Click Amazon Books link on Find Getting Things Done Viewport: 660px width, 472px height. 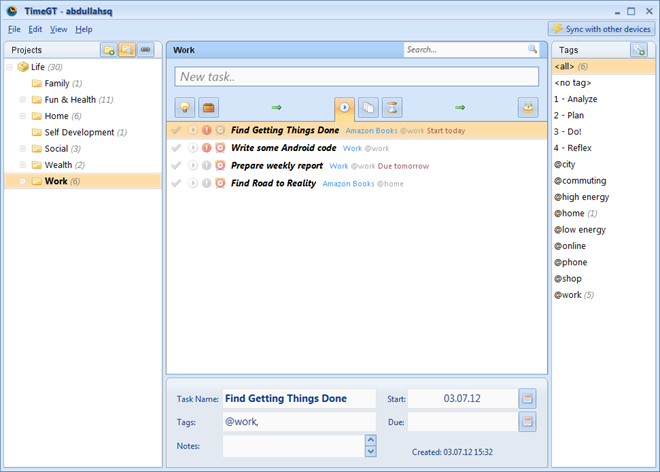tap(371, 131)
